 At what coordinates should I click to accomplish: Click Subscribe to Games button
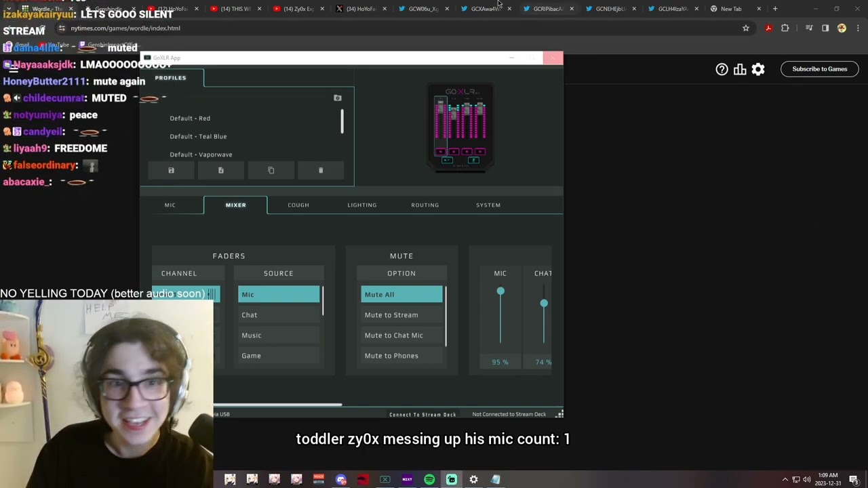coord(819,69)
